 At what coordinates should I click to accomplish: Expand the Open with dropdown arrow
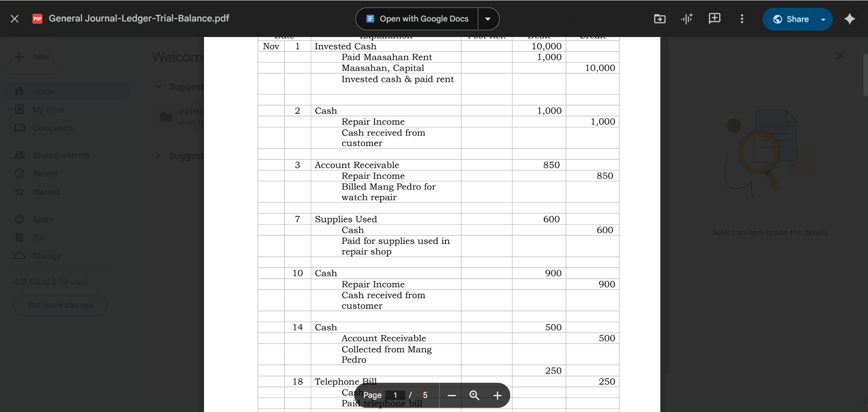[x=488, y=19]
